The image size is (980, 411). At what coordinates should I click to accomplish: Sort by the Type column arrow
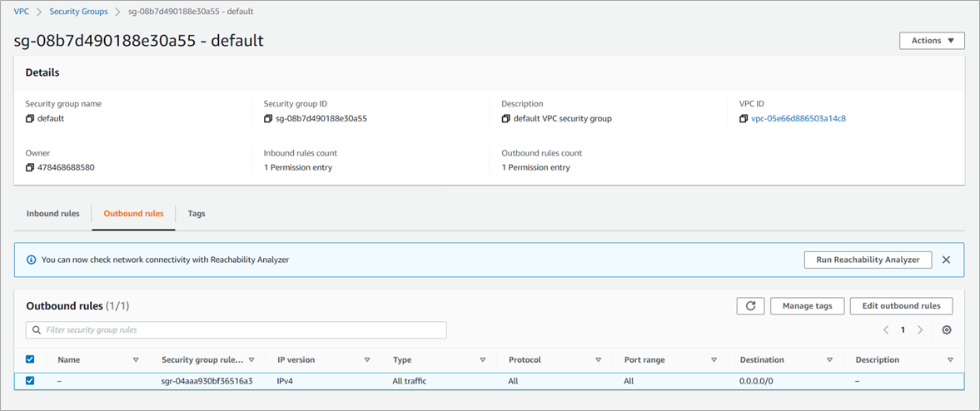click(x=483, y=360)
